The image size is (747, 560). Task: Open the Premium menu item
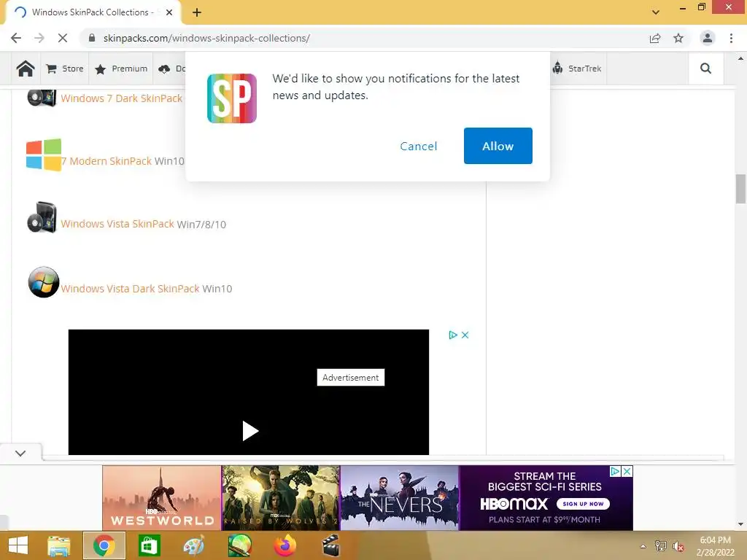(x=121, y=69)
